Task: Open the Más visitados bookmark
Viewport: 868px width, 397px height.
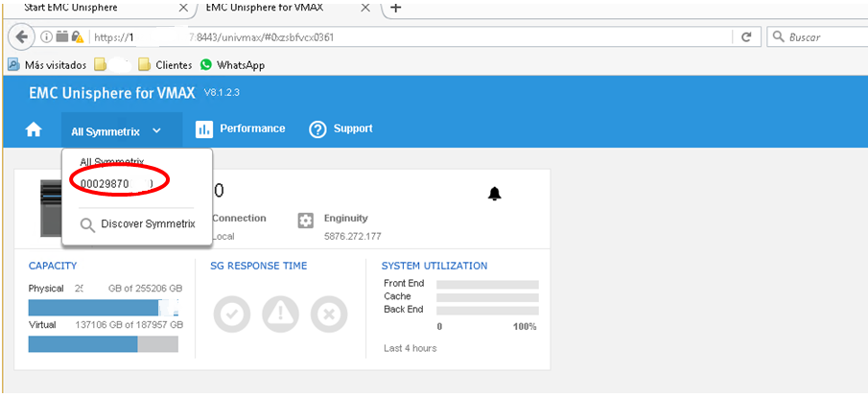Action: click(x=47, y=65)
